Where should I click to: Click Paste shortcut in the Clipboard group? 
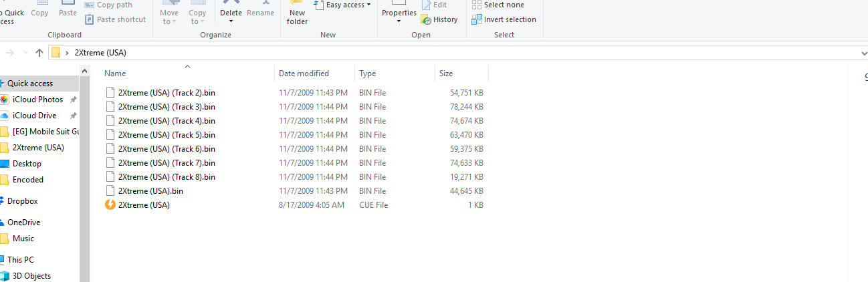pyautogui.click(x=115, y=19)
